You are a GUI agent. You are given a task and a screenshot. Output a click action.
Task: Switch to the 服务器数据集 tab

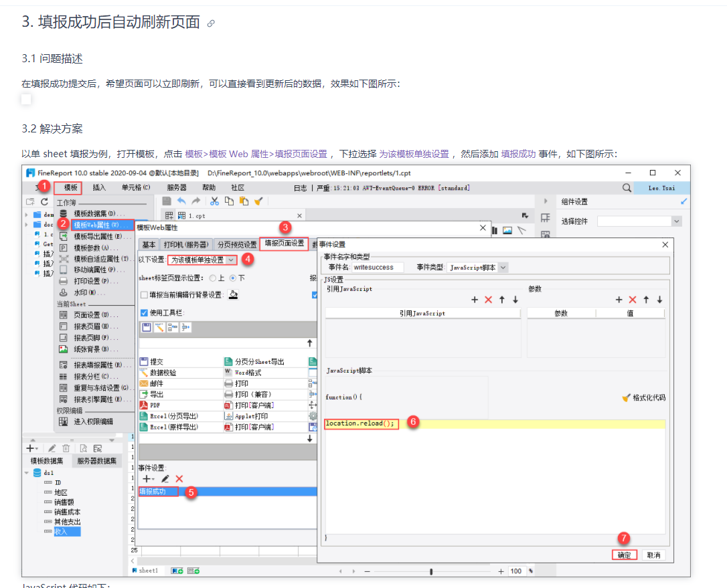pyautogui.click(x=97, y=461)
